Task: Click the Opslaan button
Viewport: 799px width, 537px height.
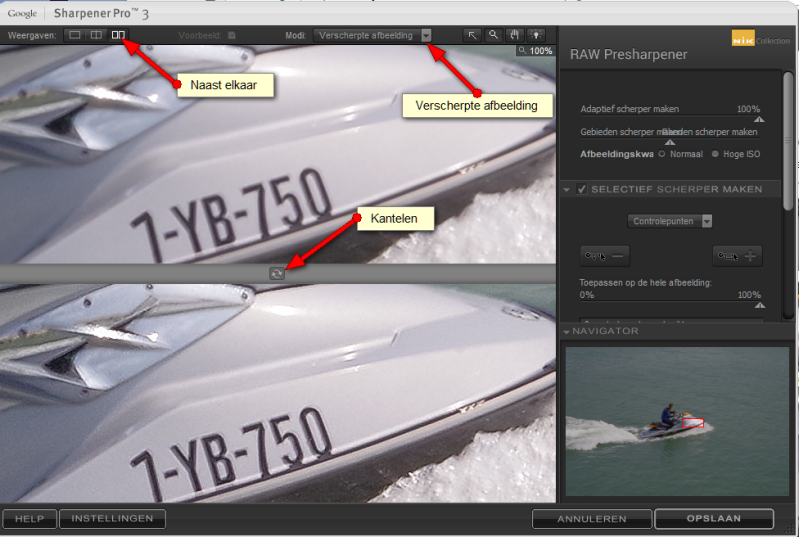Action: tap(714, 519)
